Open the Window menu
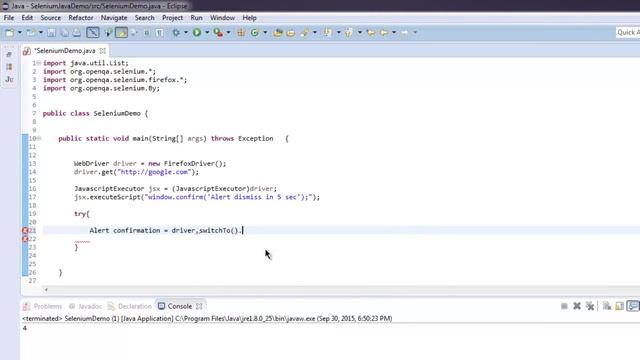 point(222,18)
